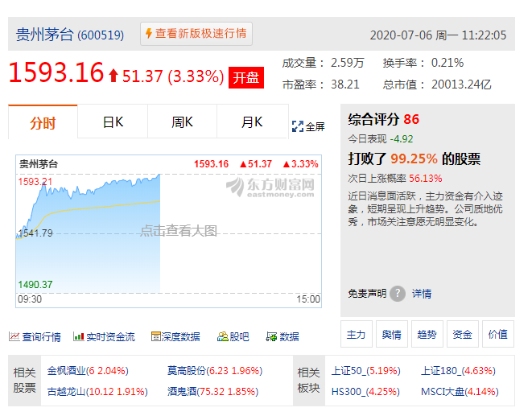532x416 pixels.
Task: Switch to the 日K tab
Action: 113,122
